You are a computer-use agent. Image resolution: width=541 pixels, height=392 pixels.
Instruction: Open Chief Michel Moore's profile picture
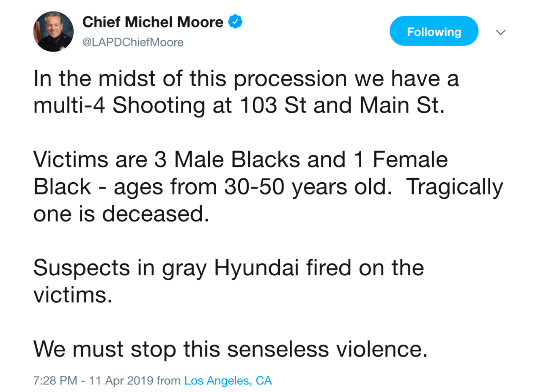53,32
